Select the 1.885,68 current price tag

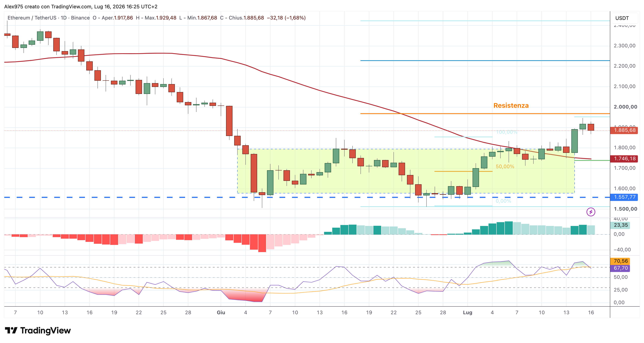click(624, 130)
